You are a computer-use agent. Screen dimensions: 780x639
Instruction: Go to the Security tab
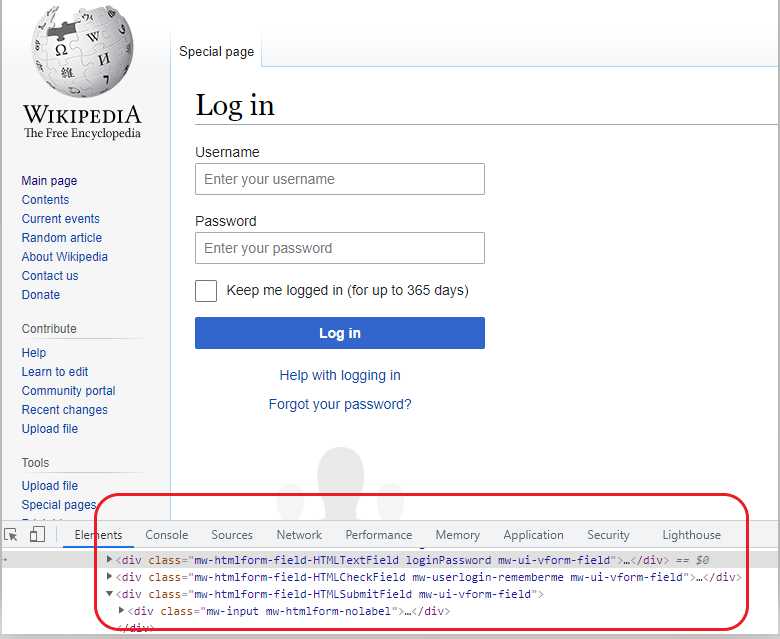point(608,535)
